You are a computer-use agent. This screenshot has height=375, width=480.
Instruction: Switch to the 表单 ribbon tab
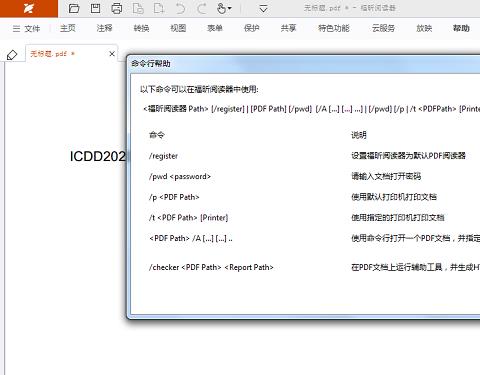pos(215,28)
